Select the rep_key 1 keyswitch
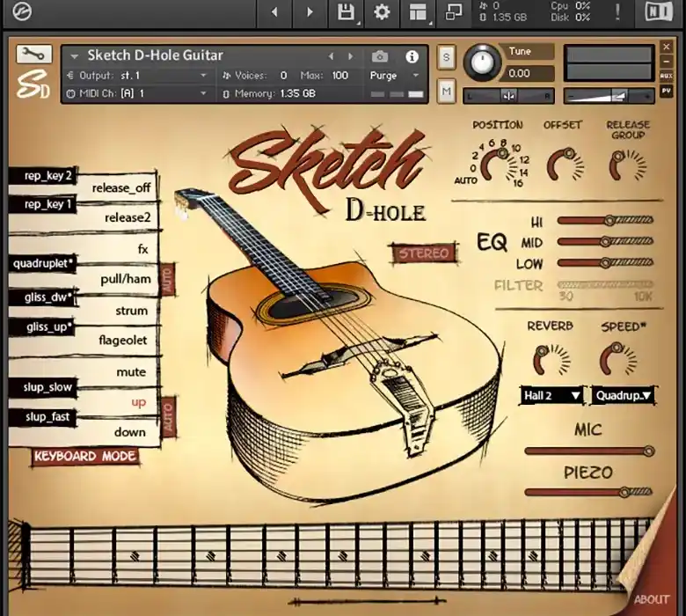Viewport: 686px width, 616px height. (43, 204)
